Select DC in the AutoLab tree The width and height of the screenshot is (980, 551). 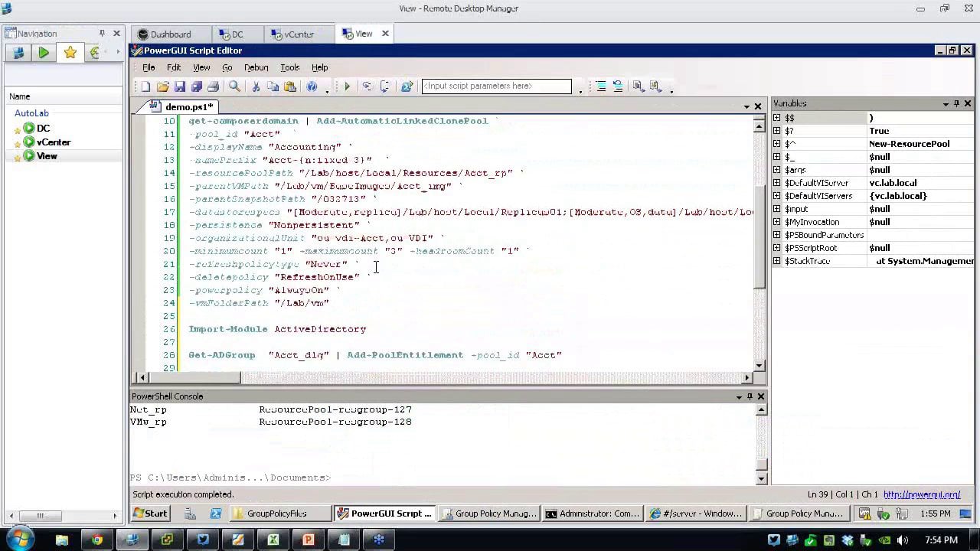pos(43,129)
